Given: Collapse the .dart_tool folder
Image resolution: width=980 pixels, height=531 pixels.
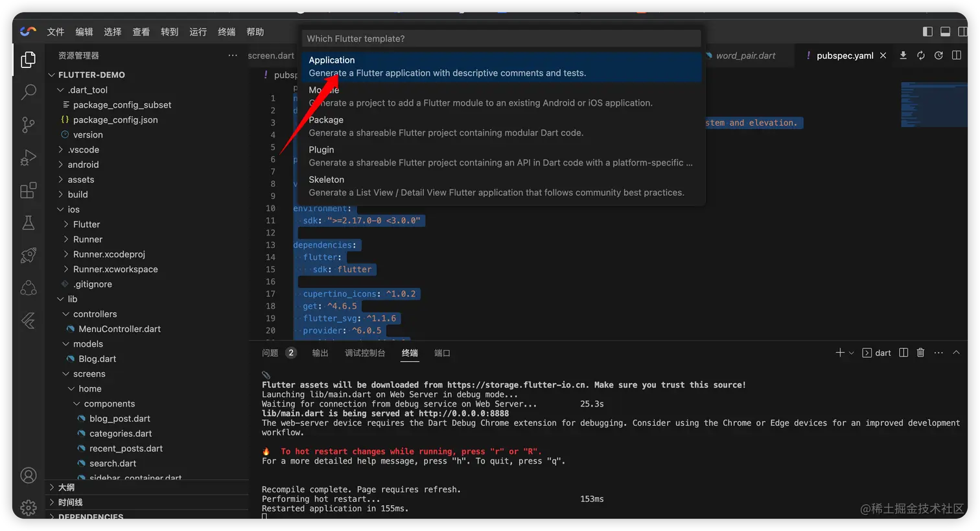Looking at the screenshot, I should 147,90.
